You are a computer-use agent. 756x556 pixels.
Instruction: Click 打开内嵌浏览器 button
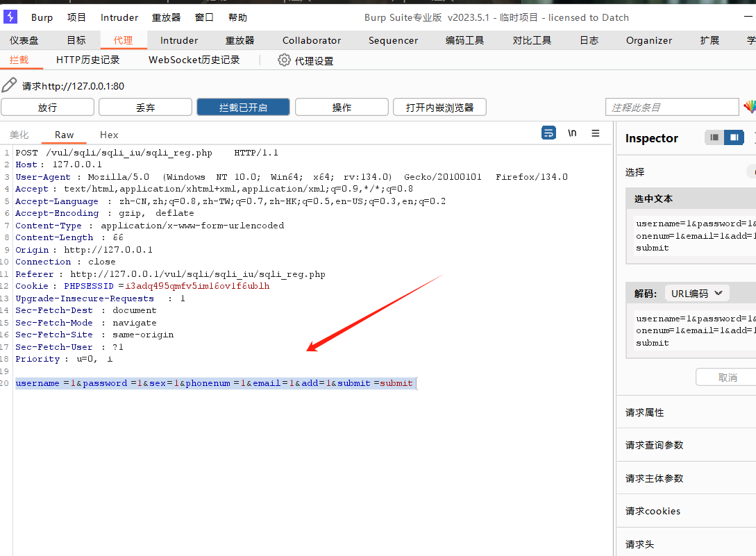439,107
